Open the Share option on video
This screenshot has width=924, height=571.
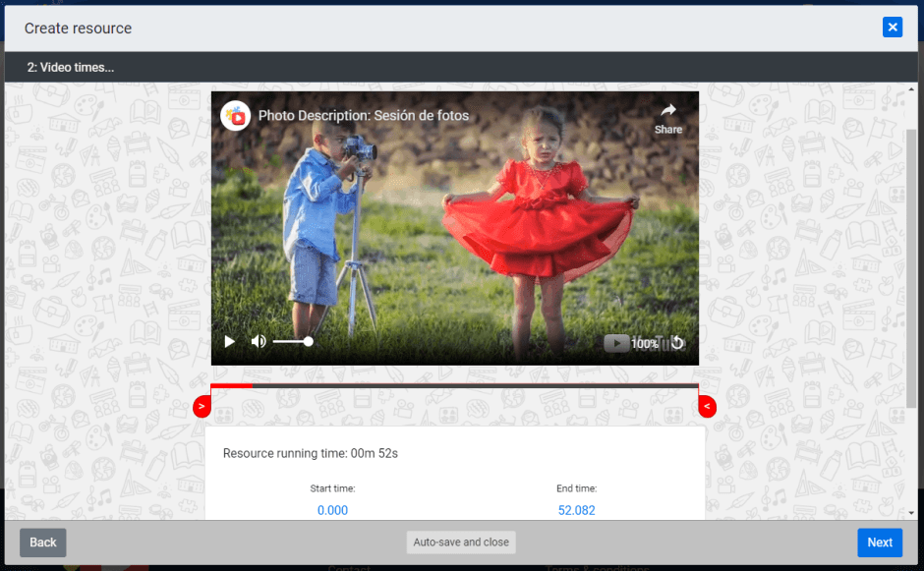coord(668,118)
